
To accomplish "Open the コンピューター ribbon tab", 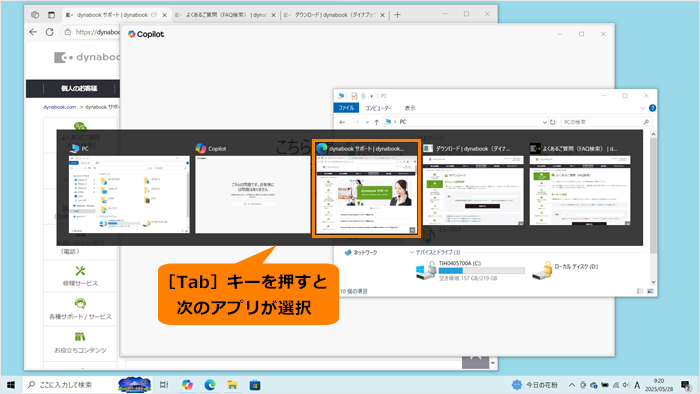I will [378, 108].
